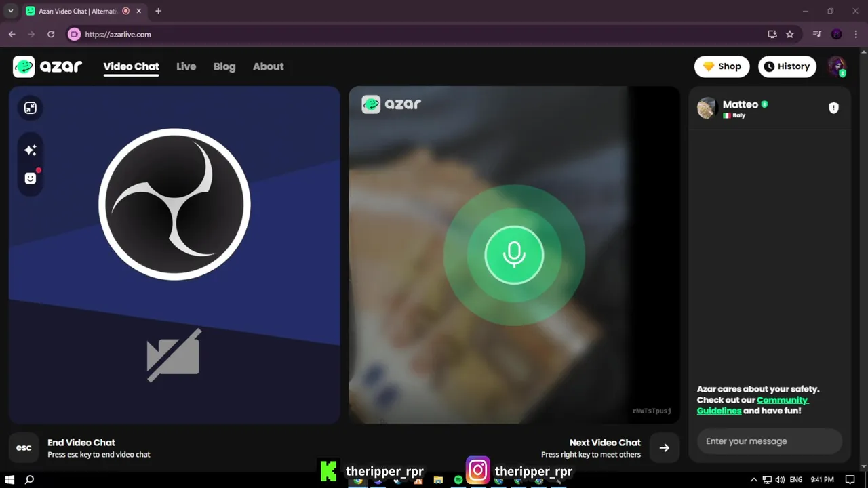Open Matteo's profile name
This screenshot has height=488, width=868.
click(741, 104)
